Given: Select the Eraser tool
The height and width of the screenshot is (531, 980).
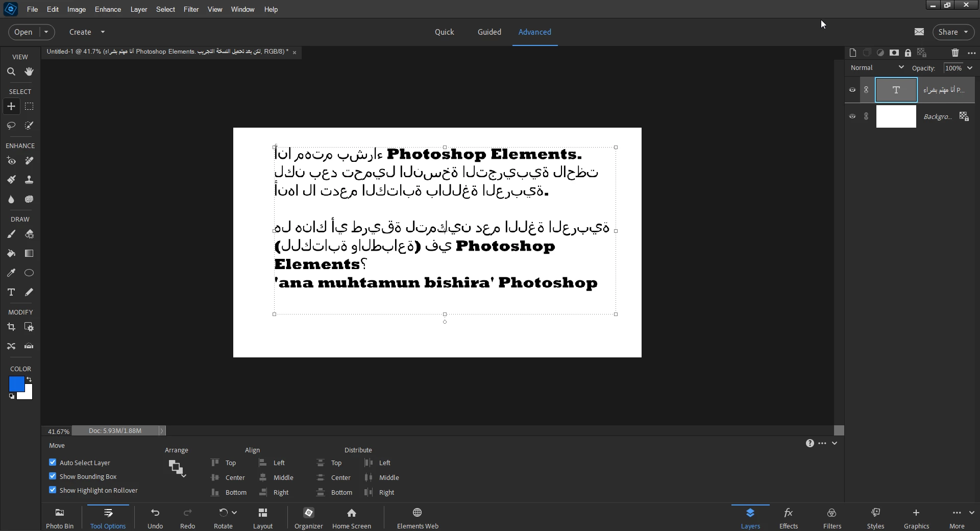Looking at the screenshot, I should tap(29, 234).
